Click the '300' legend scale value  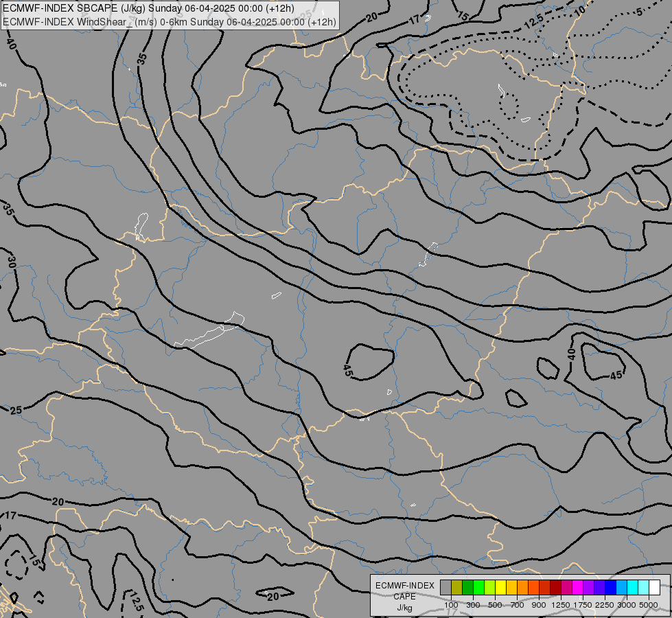473,605
